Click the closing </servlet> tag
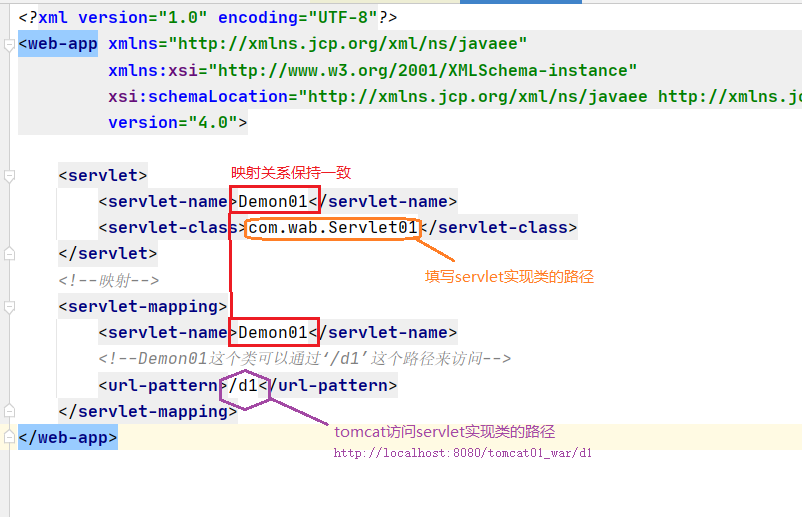This screenshot has width=802, height=517. [108, 253]
